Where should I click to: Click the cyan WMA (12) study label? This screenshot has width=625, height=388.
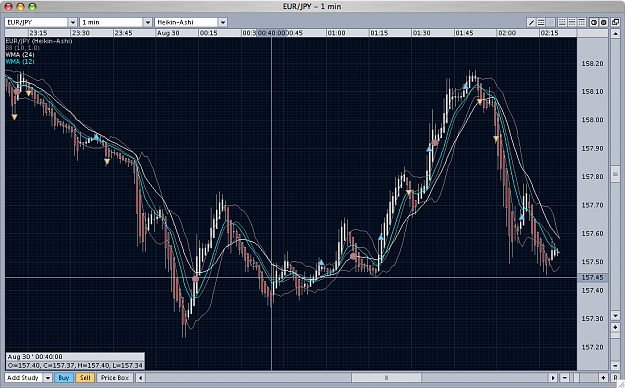coord(20,62)
